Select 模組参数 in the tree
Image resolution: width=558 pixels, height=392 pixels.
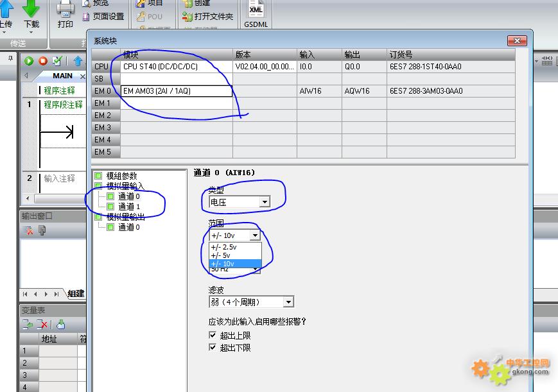click(121, 176)
